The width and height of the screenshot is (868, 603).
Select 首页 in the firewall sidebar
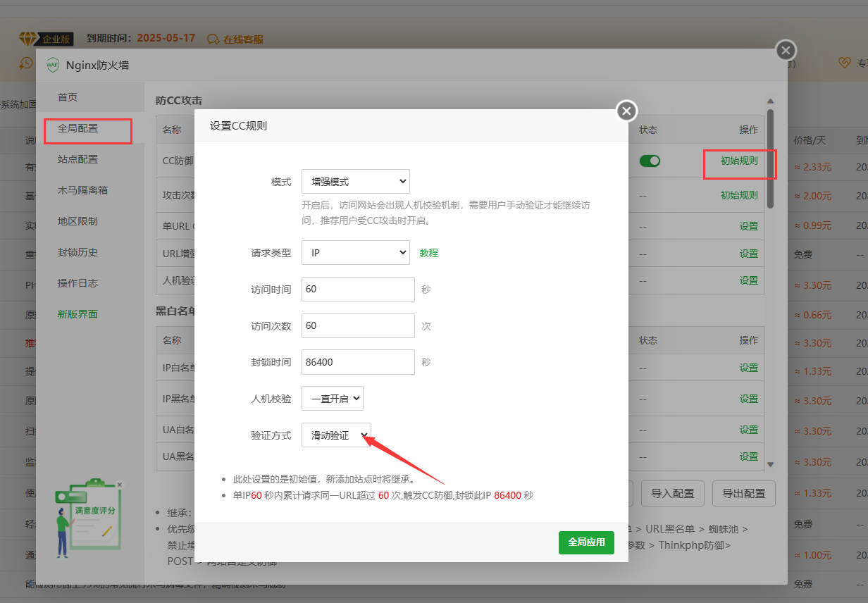pyautogui.click(x=68, y=97)
